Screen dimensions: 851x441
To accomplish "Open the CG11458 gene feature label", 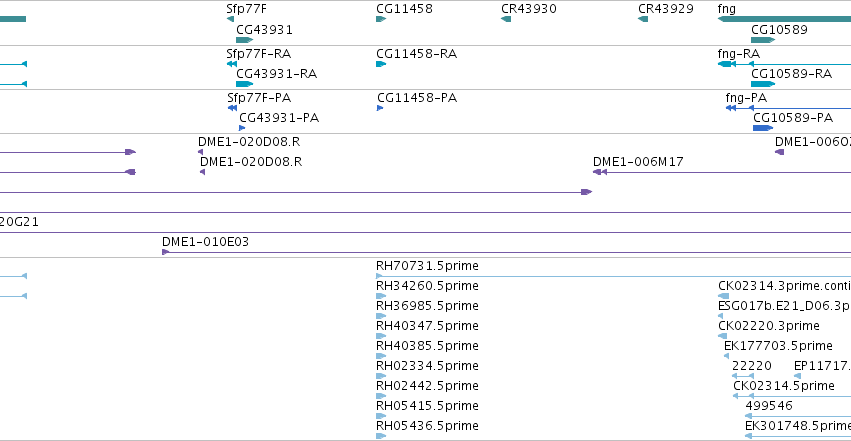I will tap(404, 9).
